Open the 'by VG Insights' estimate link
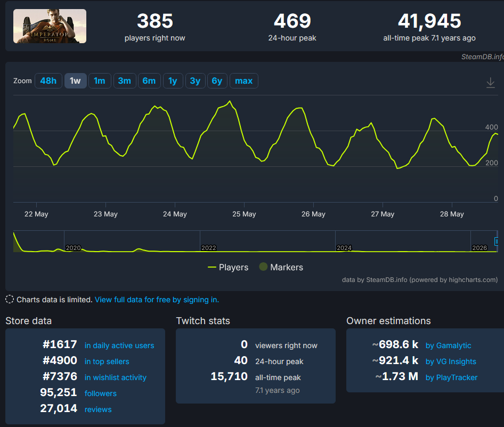 coord(451,361)
